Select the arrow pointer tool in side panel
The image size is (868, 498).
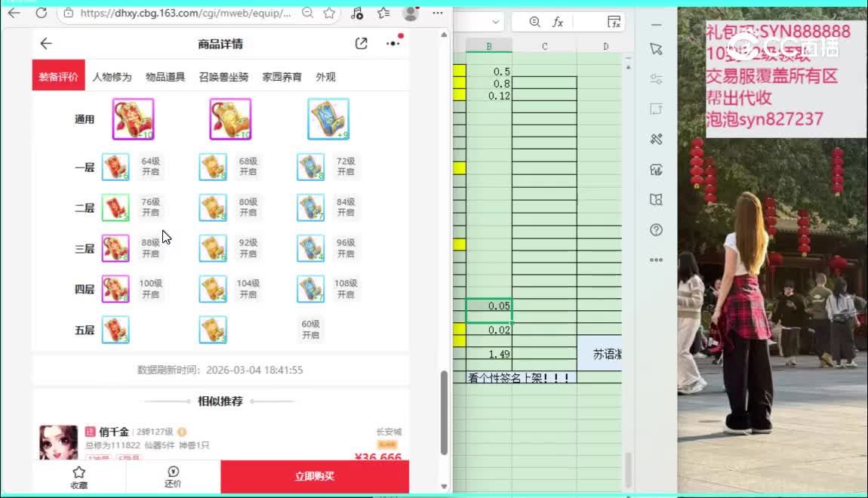[656, 49]
